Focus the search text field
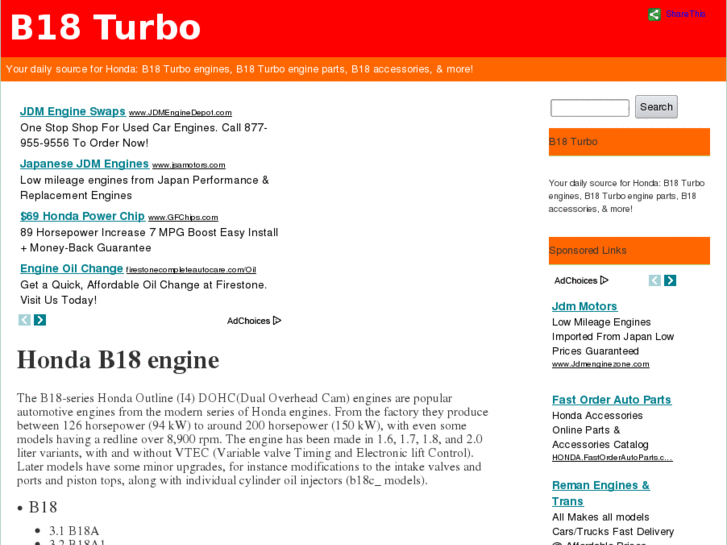Viewport: 727px width, 545px height. [x=589, y=108]
